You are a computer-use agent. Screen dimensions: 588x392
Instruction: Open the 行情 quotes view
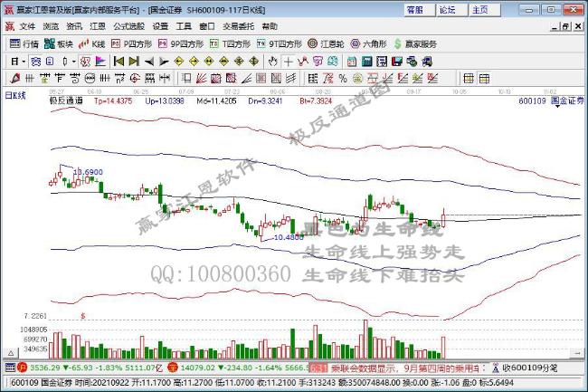tap(24, 43)
